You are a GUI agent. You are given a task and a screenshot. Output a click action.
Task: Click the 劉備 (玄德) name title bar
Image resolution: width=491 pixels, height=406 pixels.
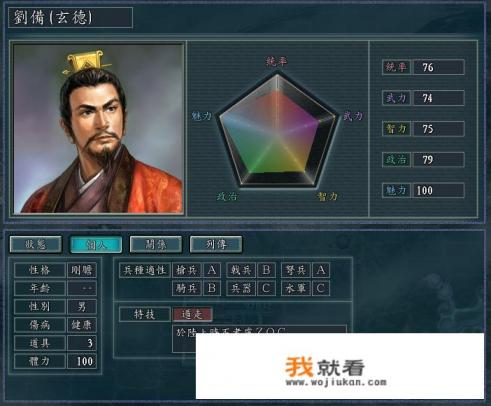[70, 17]
